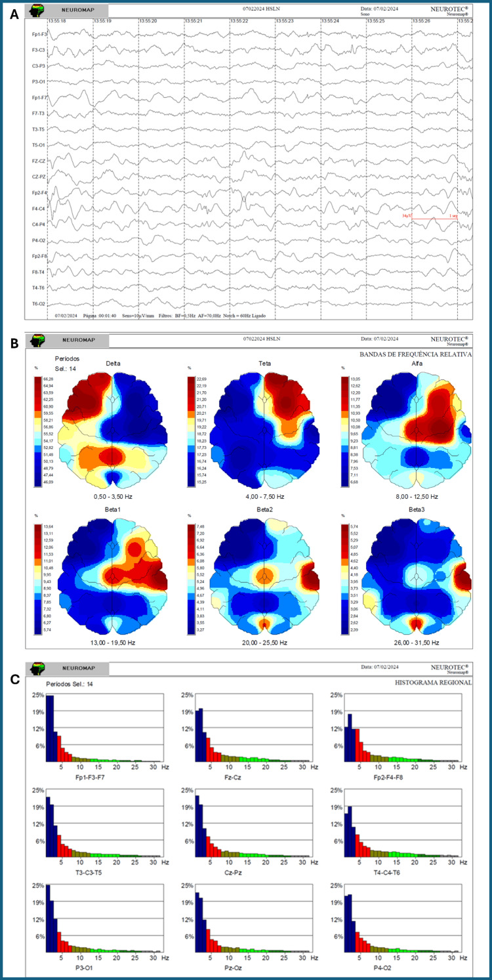
Task: Open the Beta1 topographic brain map
Action: [x=112, y=576]
